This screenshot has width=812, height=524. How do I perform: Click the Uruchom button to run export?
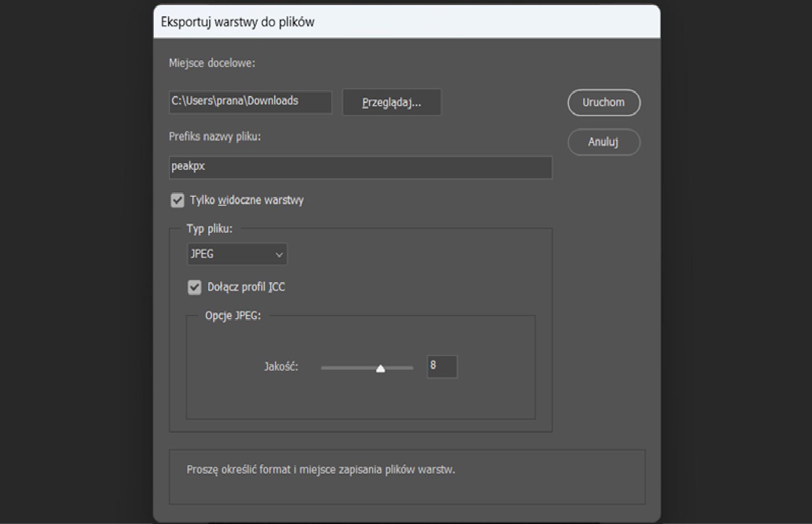coord(603,102)
